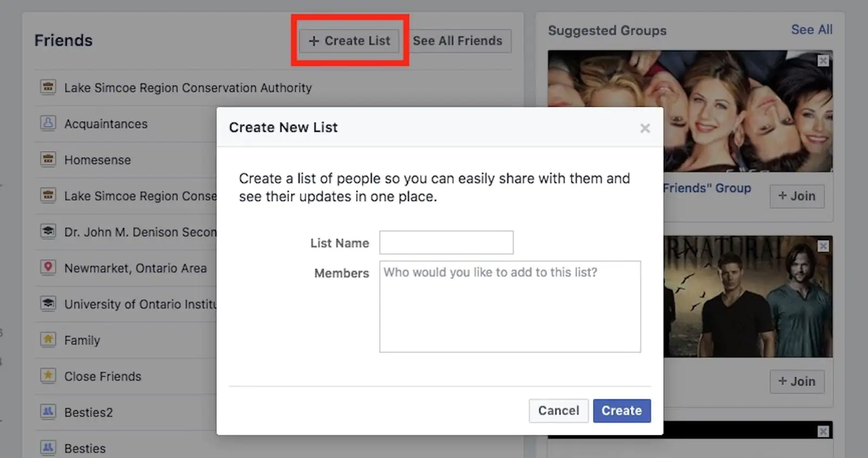Click the Newmarket location pin icon
The image size is (868, 458).
pyautogui.click(x=48, y=267)
